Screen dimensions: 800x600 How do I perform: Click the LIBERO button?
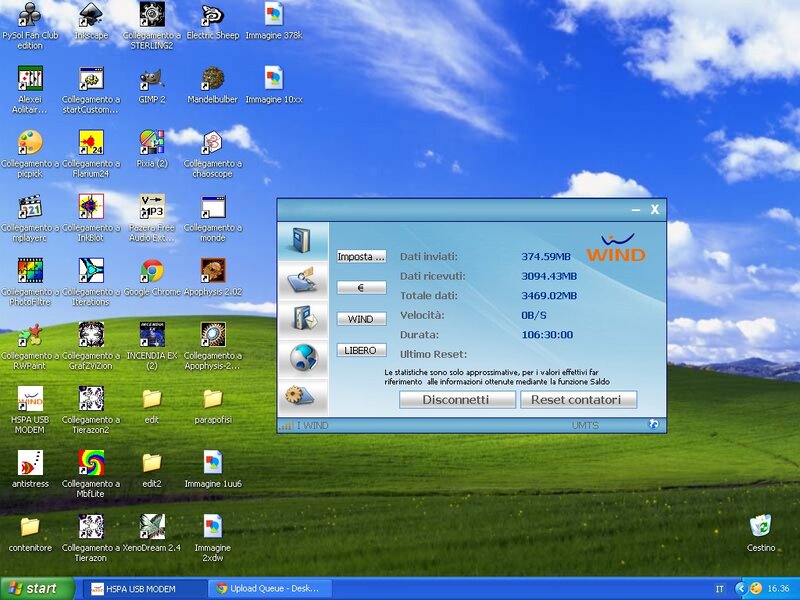click(x=361, y=351)
